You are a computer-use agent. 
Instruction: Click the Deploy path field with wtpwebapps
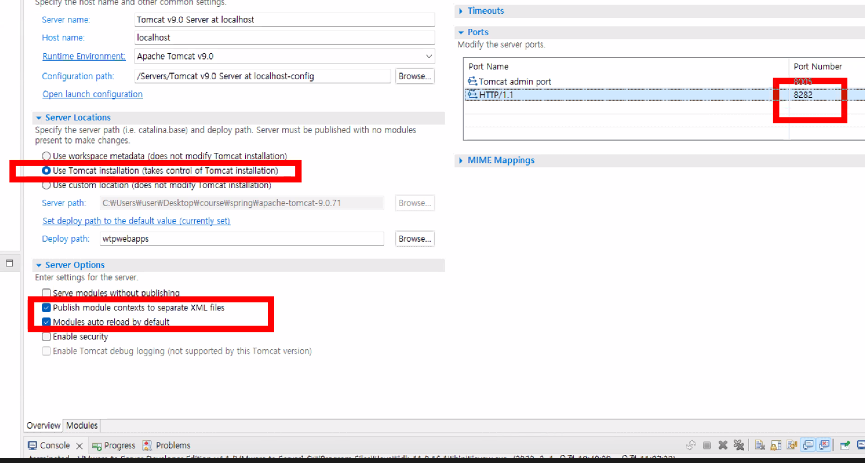(242, 239)
